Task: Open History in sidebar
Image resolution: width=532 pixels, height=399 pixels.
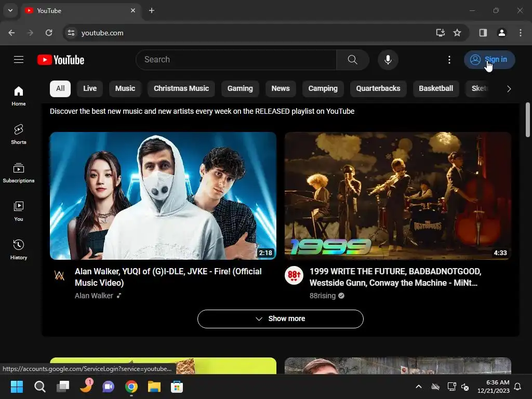Action: click(x=19, y=249)
